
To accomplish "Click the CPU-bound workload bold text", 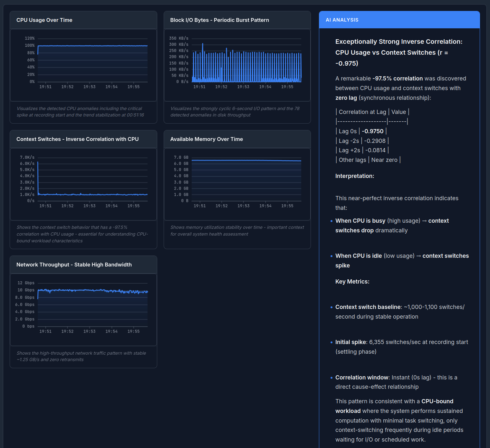I will pyautogui.click(x=394, y=406).
